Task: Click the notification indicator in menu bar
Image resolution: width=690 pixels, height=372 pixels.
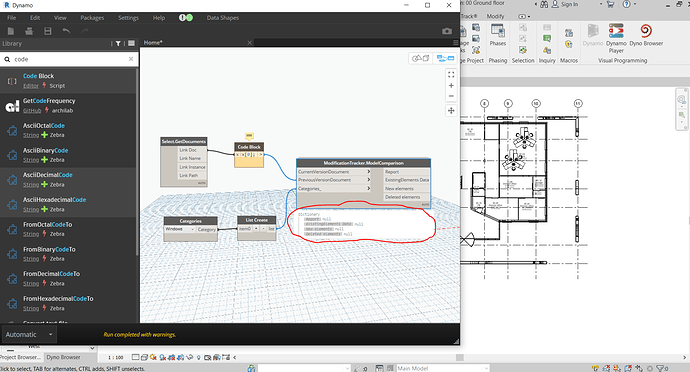Action: pyautogui.click(x=186, y=18)
